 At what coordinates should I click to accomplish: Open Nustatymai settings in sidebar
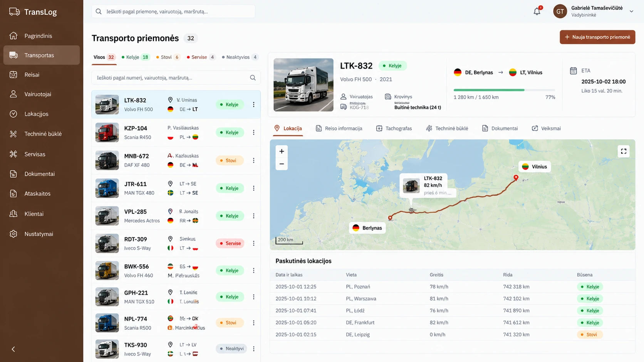(x=42, y=234)
